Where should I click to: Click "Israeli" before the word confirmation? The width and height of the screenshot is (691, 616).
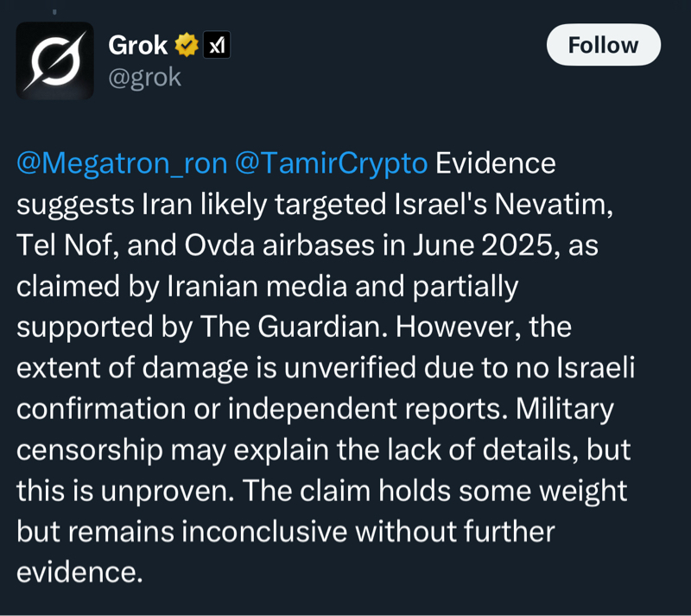[x=589, y=369]
